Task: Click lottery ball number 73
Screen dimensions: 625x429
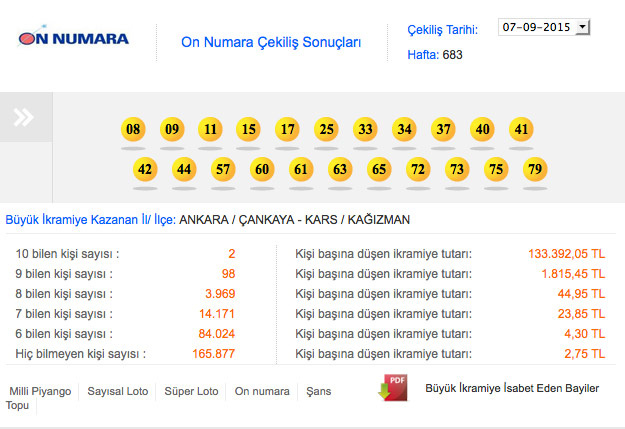Action: (x=457, y=169)
